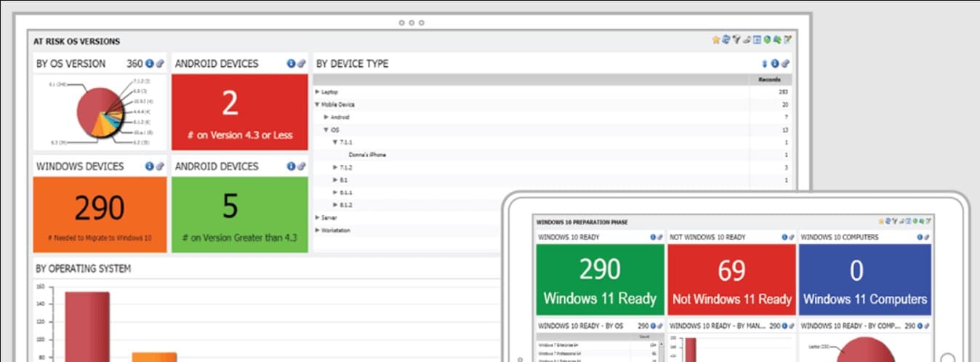Viewport: 980px width, 362px height.
Task: Click link icon on By OS Version widget
Action: coord(160,64)
